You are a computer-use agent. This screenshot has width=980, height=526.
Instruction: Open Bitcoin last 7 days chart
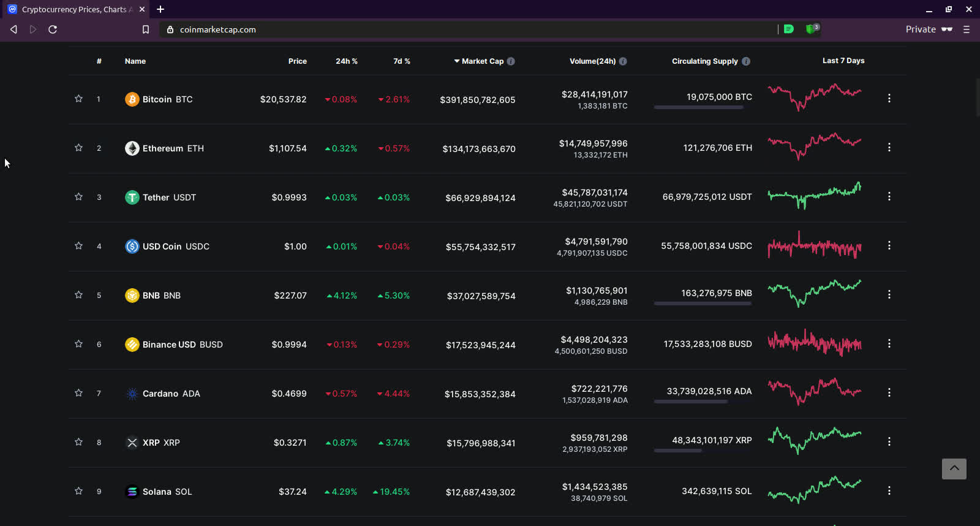click(815, 97)
